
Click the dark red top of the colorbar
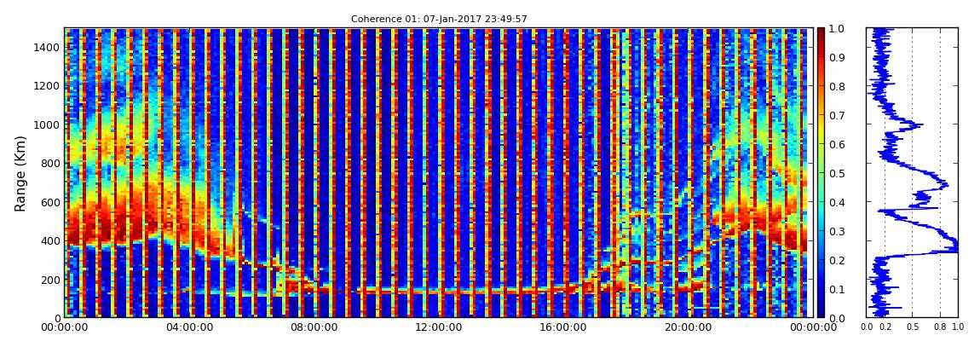point(821,32)
